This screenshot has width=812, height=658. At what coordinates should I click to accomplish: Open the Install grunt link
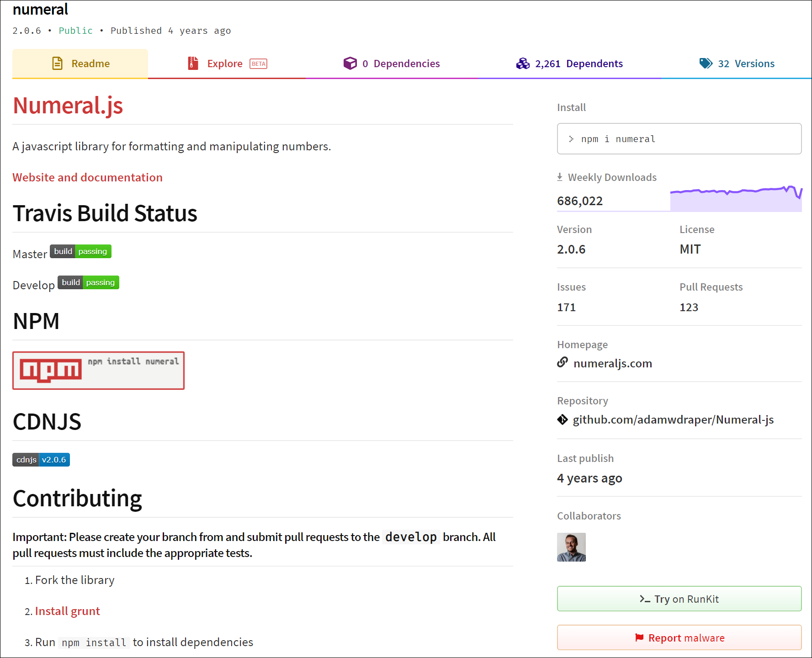pyautogui.click(x=67, y=611)
